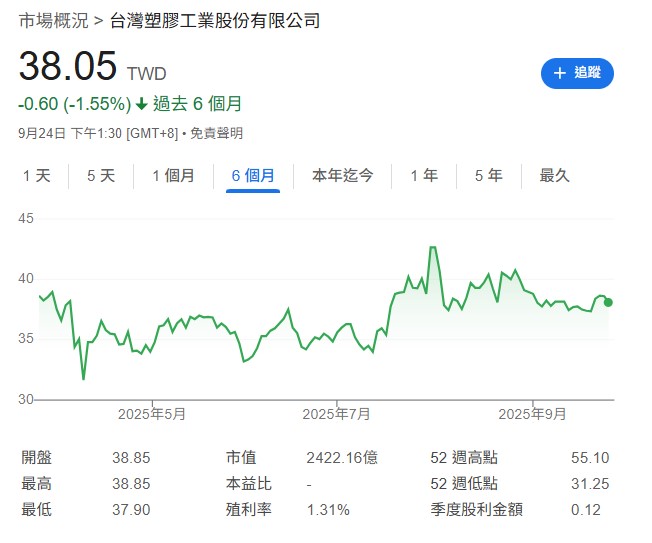Viewport: 652px width, 543px height.
Task: Click the 2025年9月 axis label
Action: point(532,414)
